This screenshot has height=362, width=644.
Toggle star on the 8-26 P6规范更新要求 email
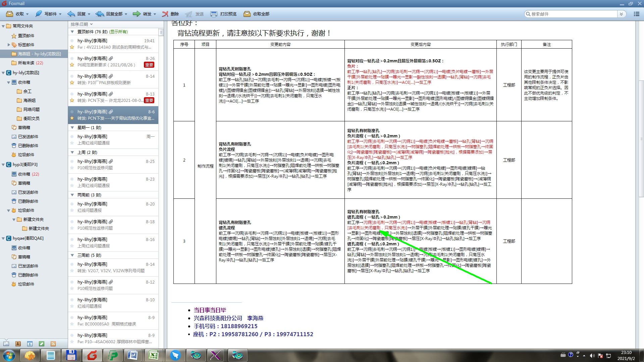point(72,65)
